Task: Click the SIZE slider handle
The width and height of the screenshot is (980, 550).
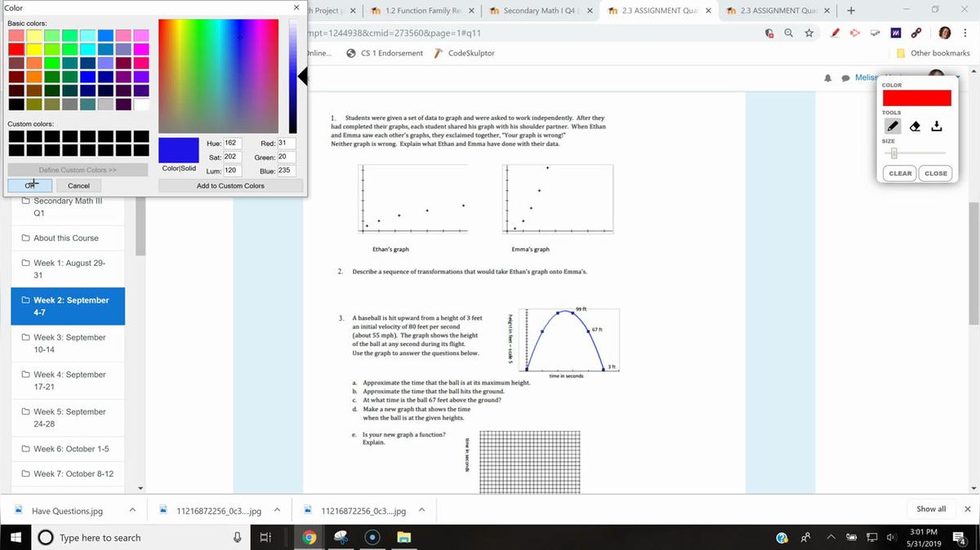Action: tap(894, 153)
